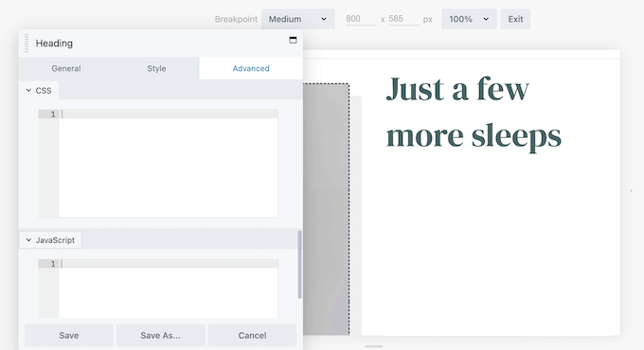Collapse the CSS section
644x350 pixels.
click(39, 90)
